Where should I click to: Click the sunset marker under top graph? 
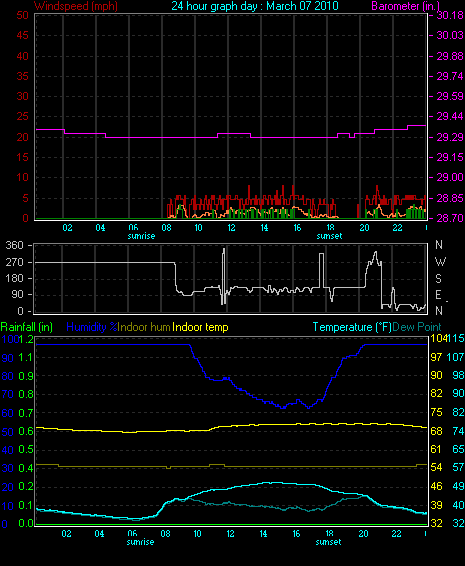tap(329, 236)
